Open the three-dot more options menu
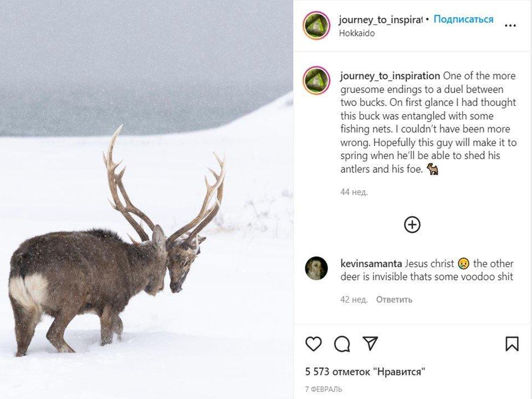 click(510, 25)
